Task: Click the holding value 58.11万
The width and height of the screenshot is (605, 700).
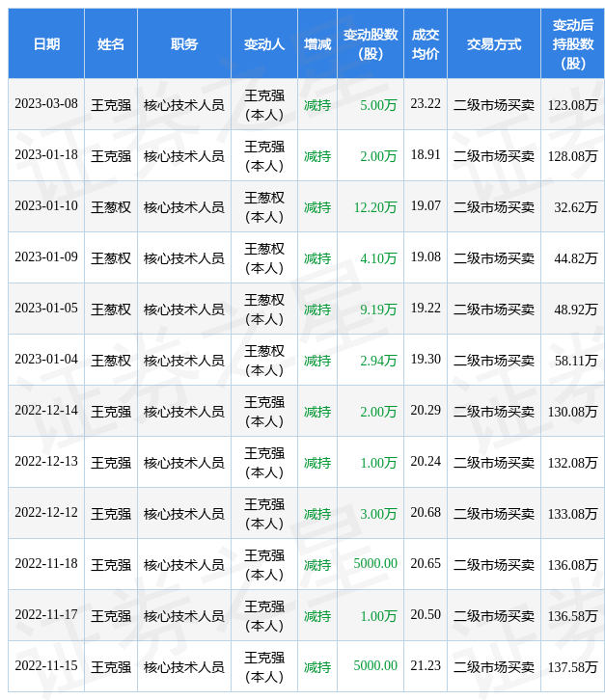Action: click(x=575, y=361)
